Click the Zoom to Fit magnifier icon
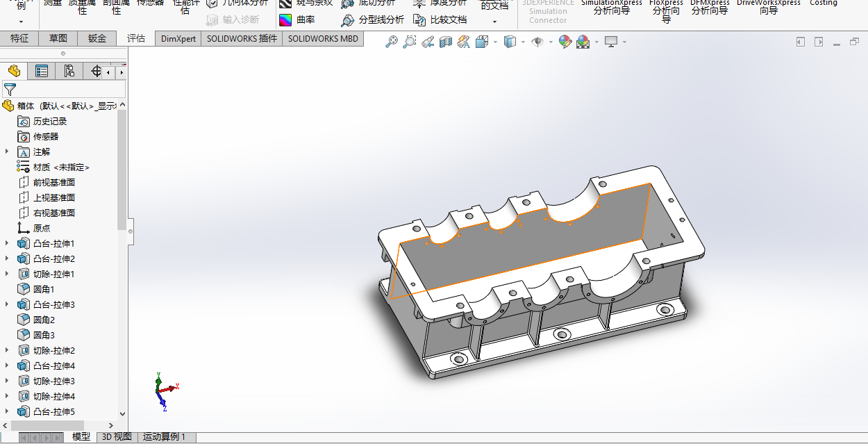Image resolution: width=868 pixels, height=444 pixels. (x=392, y=42)
